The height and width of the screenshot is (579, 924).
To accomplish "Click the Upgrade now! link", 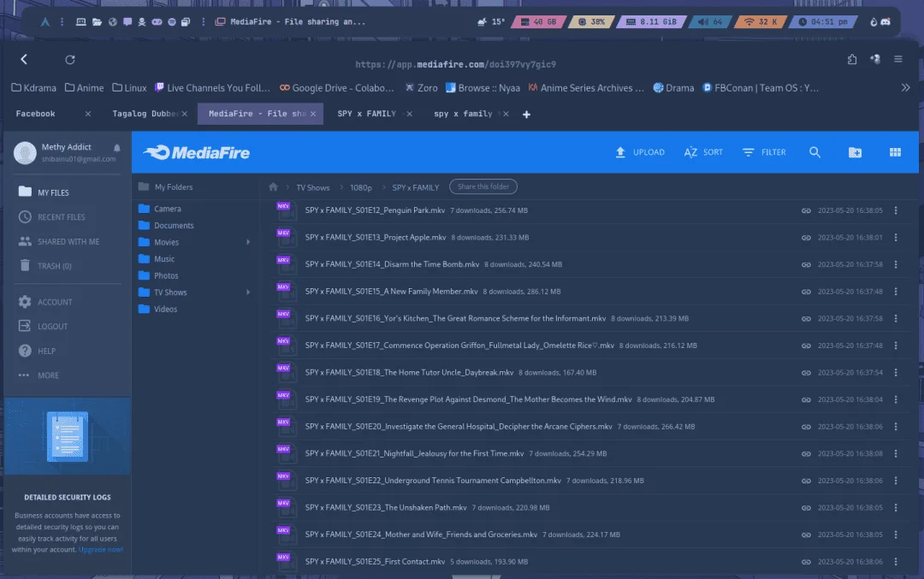I will (x=101, y=550).
